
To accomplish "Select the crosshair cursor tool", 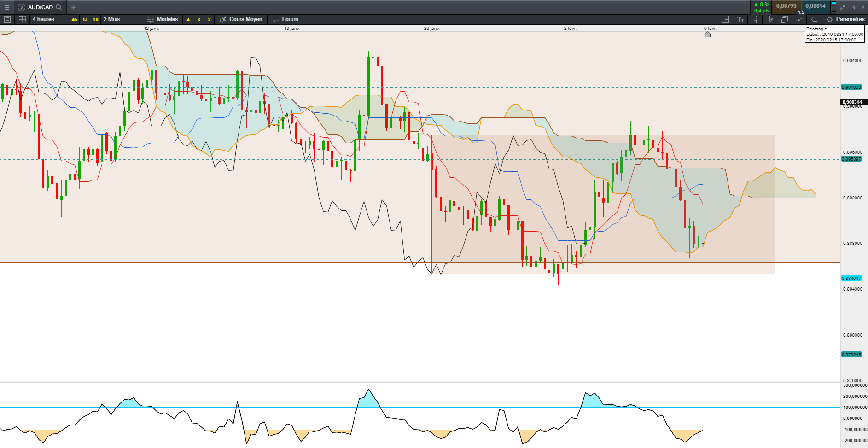I will point(755,19).
